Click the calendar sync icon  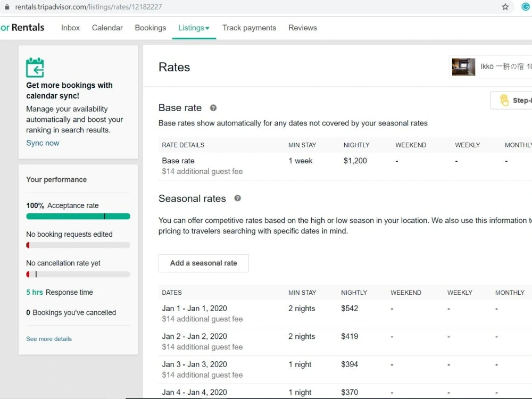35,68
